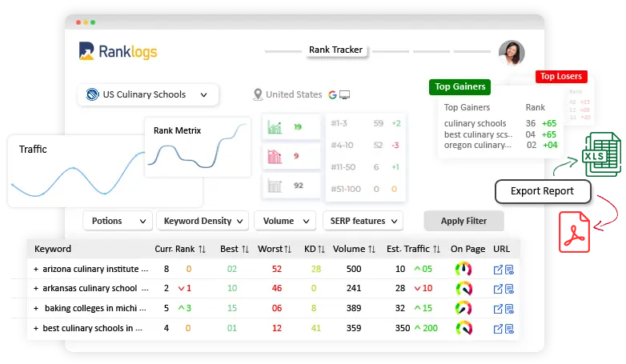Click the desktop device icon beside United States

[x=344, y=94]
